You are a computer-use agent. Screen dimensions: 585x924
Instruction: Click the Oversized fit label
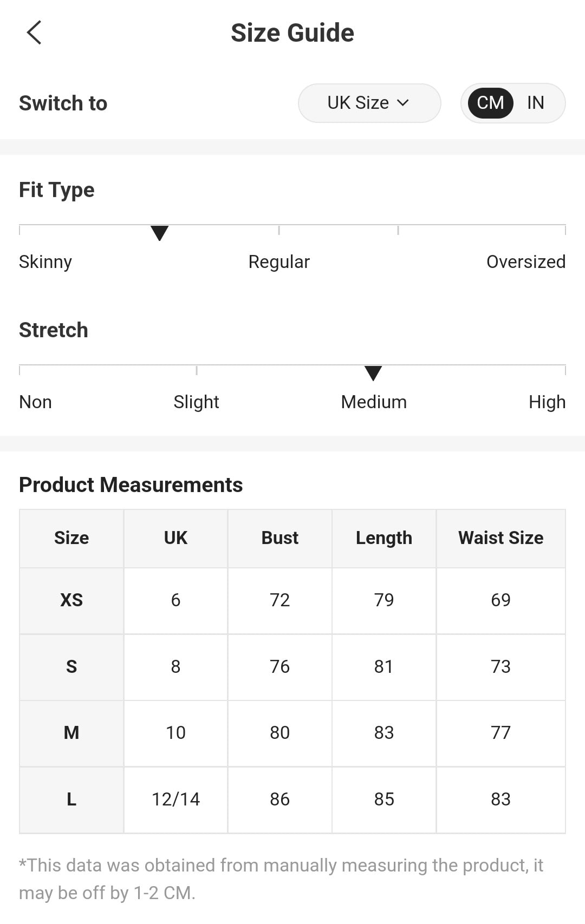(526, 262)
